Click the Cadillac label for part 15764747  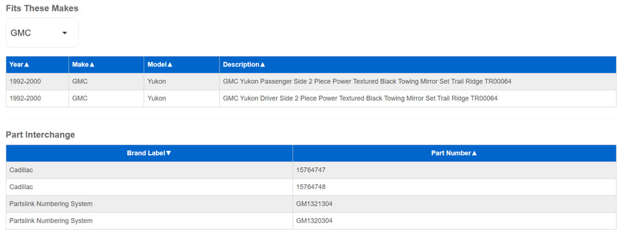21,170
